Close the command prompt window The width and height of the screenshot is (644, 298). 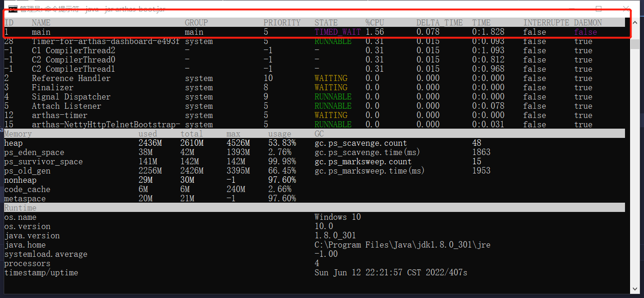(x=626, y=8)
